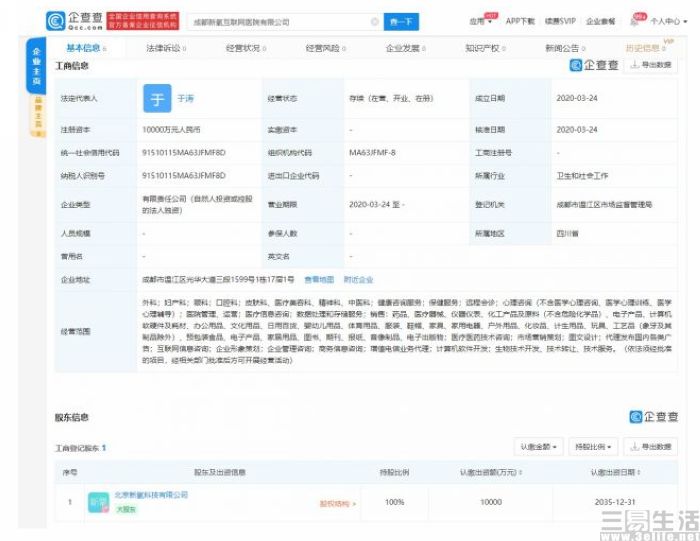Expand the 个人中心 account dropdown
The width and height of the screenshot is (700, 541).
(x=668, y=21)
